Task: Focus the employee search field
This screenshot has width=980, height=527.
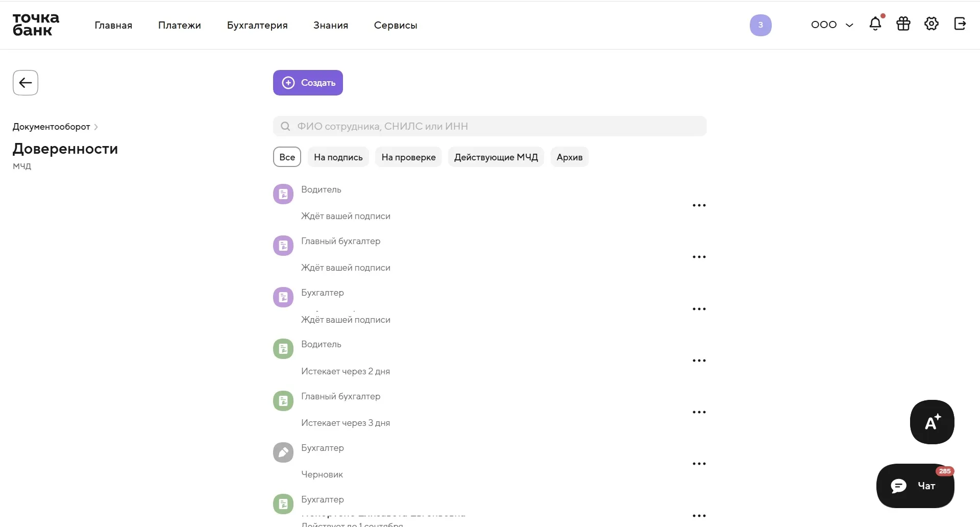Action: [490, 126]
